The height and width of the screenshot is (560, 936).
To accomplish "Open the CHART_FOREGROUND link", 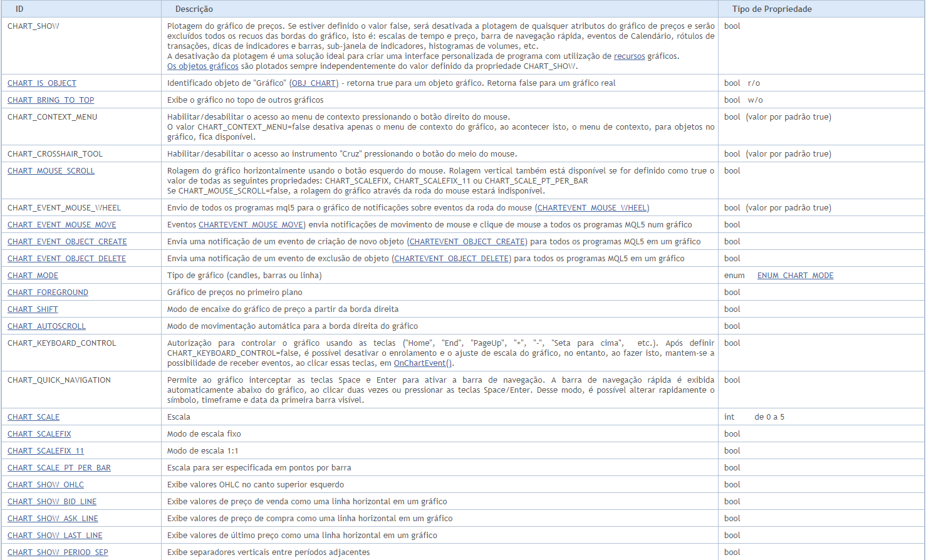I will [48, 293].
